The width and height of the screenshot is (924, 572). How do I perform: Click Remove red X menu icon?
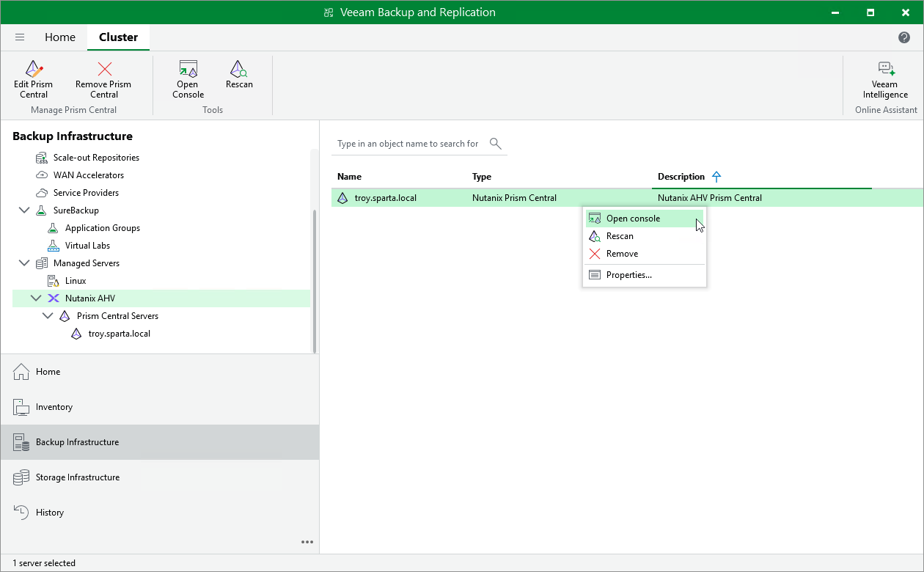595,254
